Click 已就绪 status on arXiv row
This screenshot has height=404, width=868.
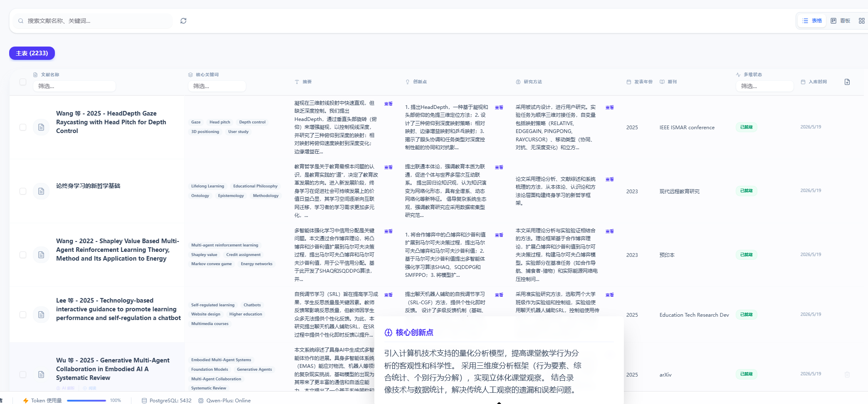747,374
